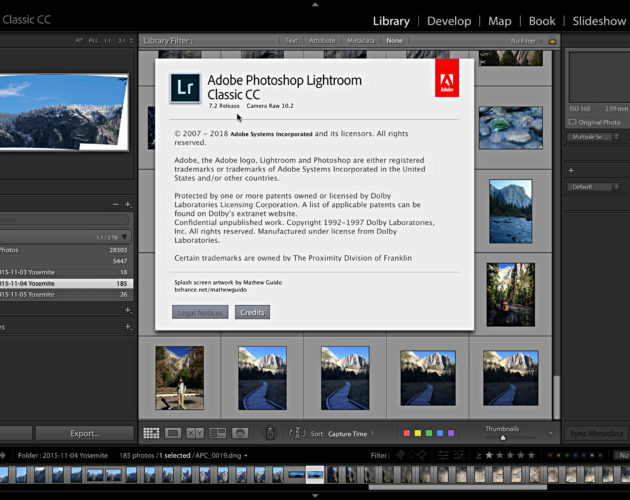
Task: Click the Credits button in About dialog
Action: (x=252, y=312)
